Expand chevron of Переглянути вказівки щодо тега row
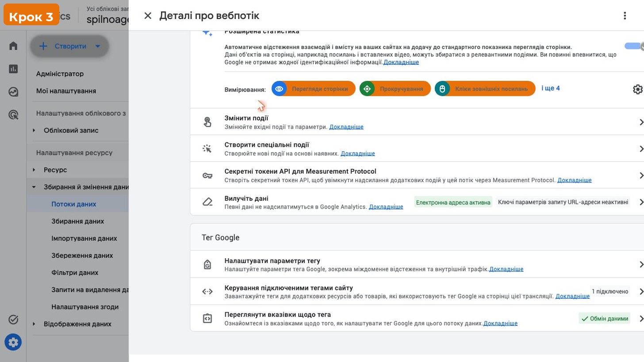644x362 pixels. [x=641, y=318]
